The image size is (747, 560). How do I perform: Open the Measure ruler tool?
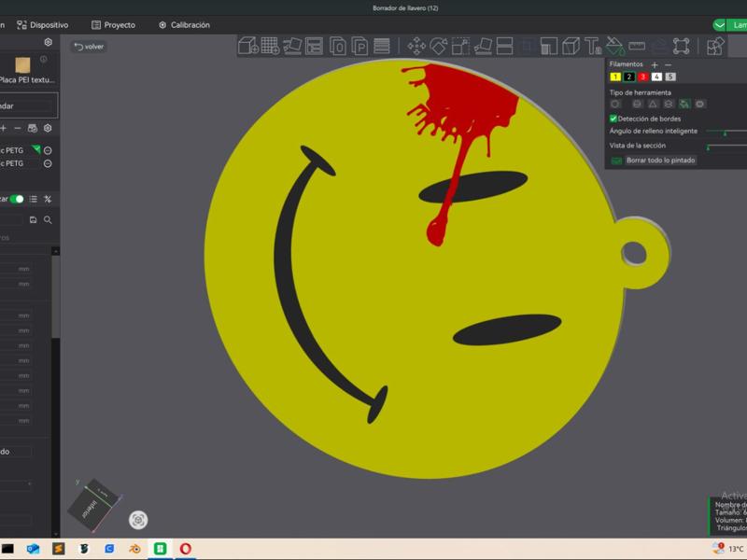click(637, 46)
